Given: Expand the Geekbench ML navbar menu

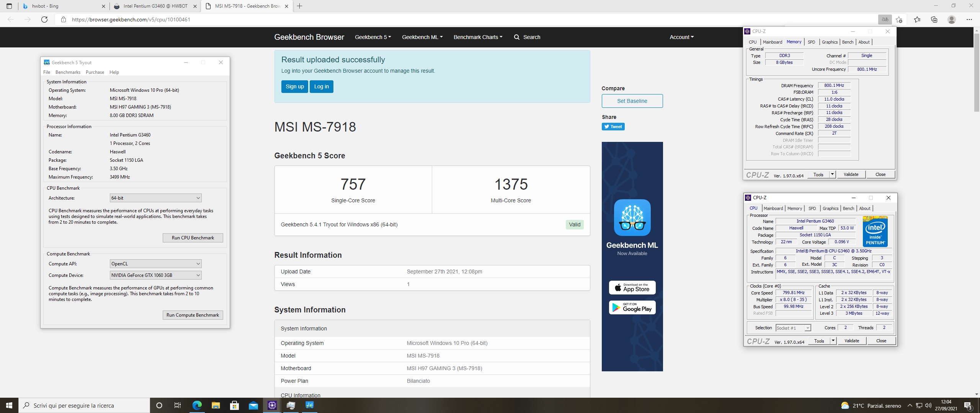Looking at the screenshot, I should pos(422,37).
